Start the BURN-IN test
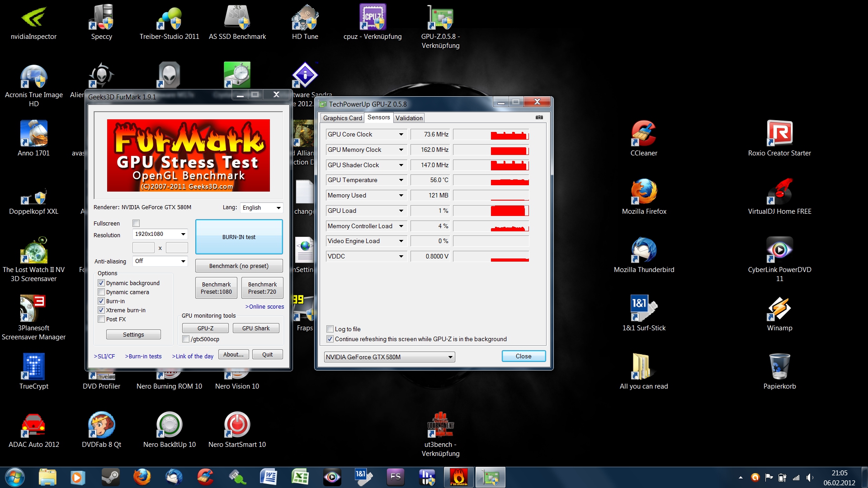This screenshot has width=868, height=488. pyautogui.click(x=239, y=237)
